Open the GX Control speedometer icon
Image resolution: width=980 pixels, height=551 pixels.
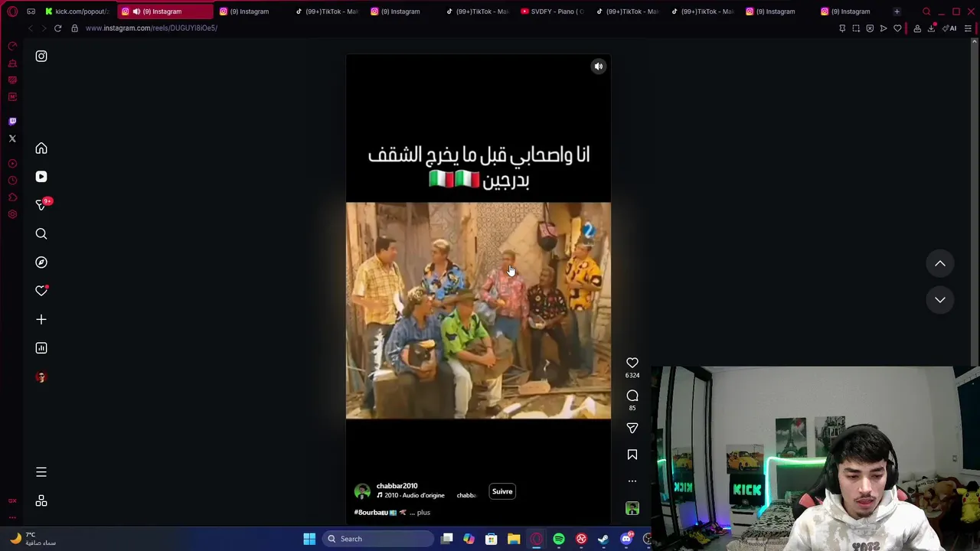coord(12,46)
